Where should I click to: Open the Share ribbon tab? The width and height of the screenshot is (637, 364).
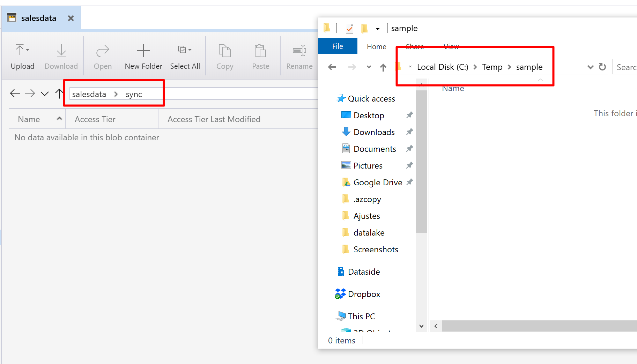point(415,46)
